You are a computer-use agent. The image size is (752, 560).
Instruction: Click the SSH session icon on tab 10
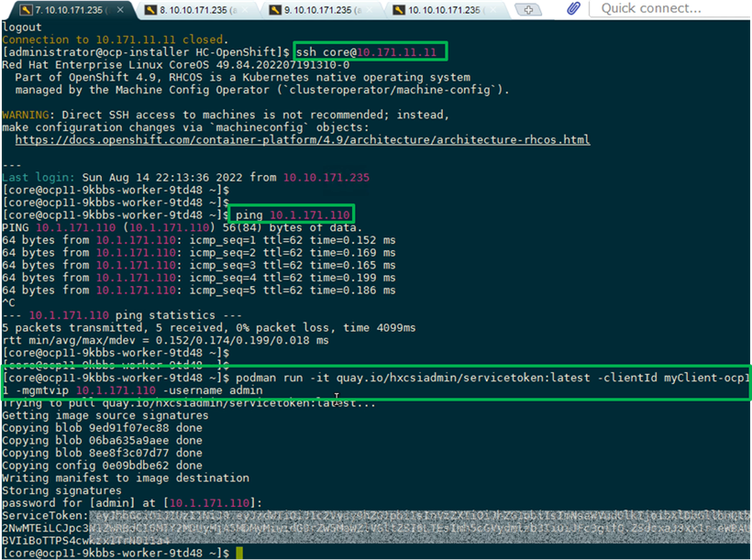[399, 9]
